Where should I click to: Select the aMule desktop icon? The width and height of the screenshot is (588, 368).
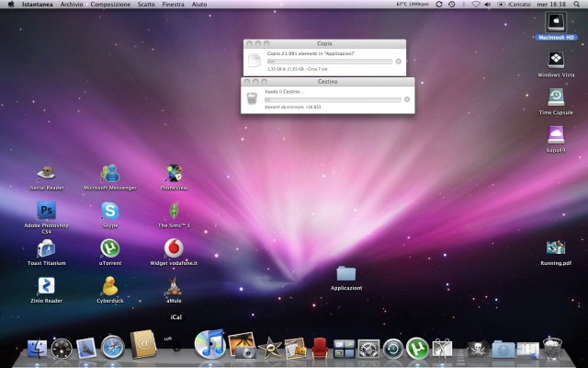point(174,286)
